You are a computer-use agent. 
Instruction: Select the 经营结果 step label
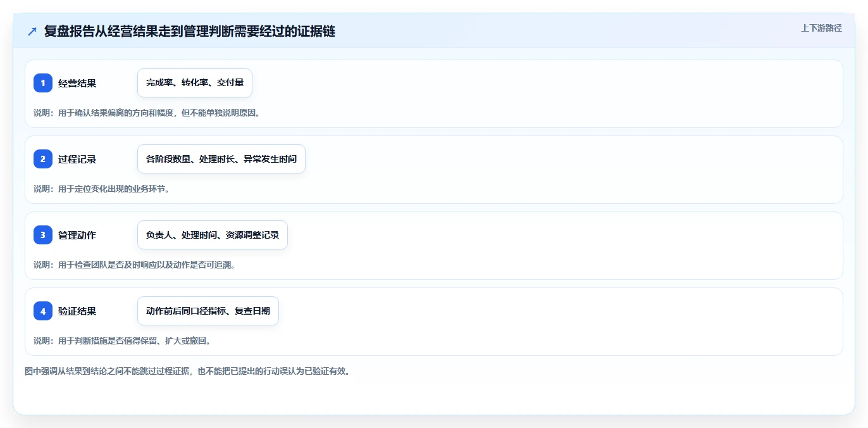(77, 83)
